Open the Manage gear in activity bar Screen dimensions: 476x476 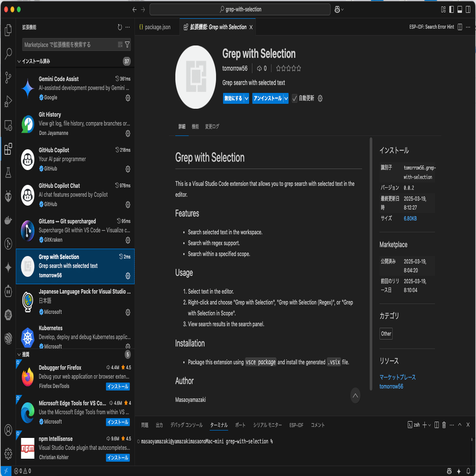click(x=8, y=454)
